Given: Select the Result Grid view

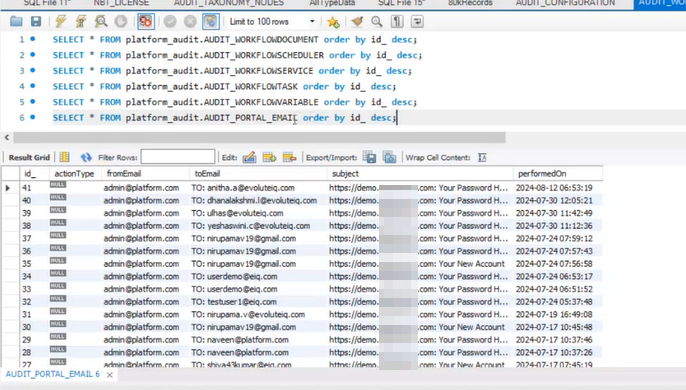Looking at the screenshot, I should pyautogui.click(x=29, y=158).
